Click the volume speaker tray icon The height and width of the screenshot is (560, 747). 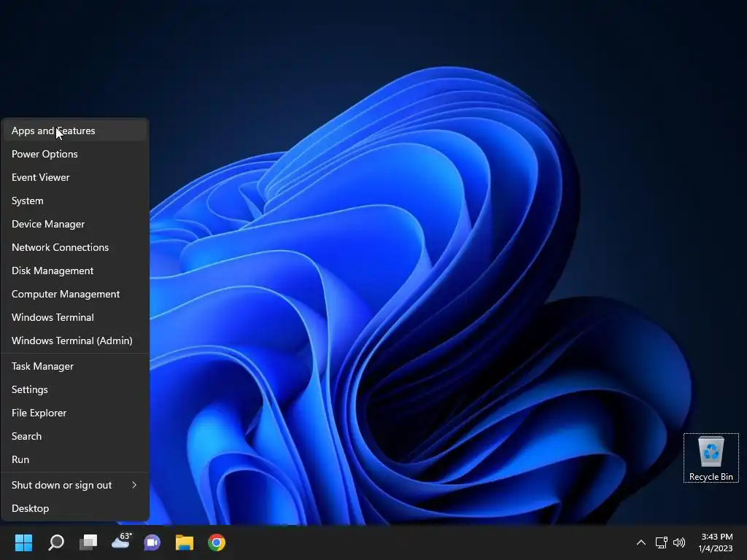point(679,542)
